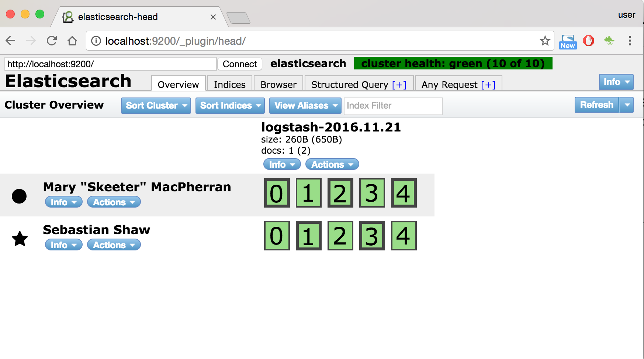Switch to the Browser tab

tap(278, 84)
